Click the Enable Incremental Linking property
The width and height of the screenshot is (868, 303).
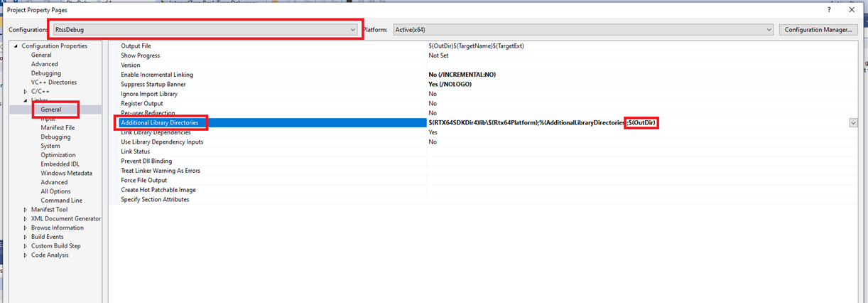[156, 75]
